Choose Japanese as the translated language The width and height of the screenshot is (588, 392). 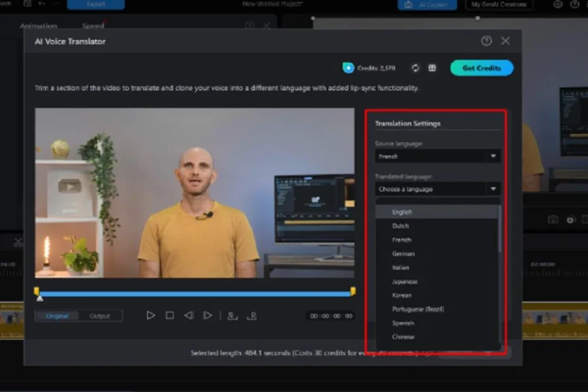(405, 281)
